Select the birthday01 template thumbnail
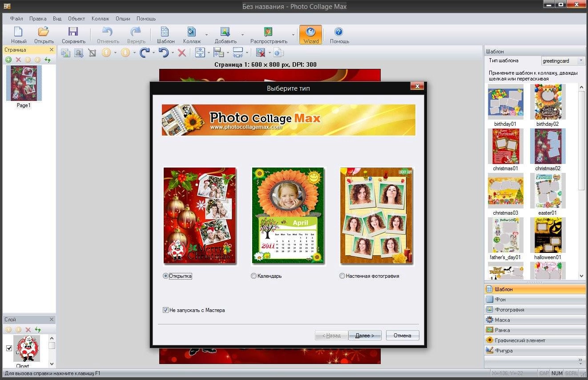Viewport: 588px width, 380px height. pyautogui.click(x=506, y=102)
